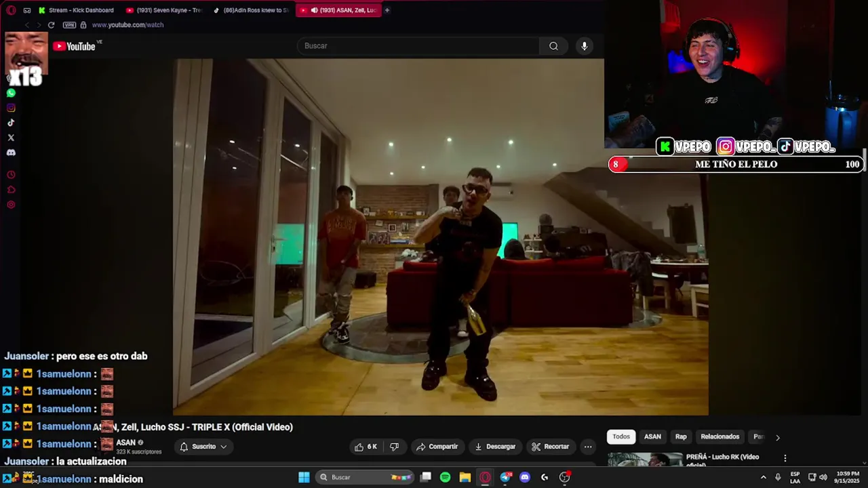Select the Relacionados filter chip
The image size is (868, 488).
pyautogui.click(x=719, y=436)
